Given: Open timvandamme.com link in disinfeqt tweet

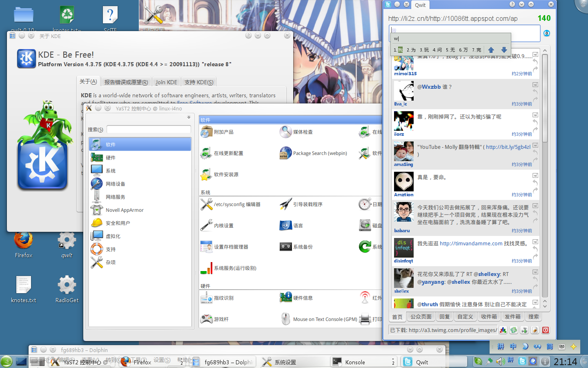Looking at the screenshot, I should click(471, 244).
